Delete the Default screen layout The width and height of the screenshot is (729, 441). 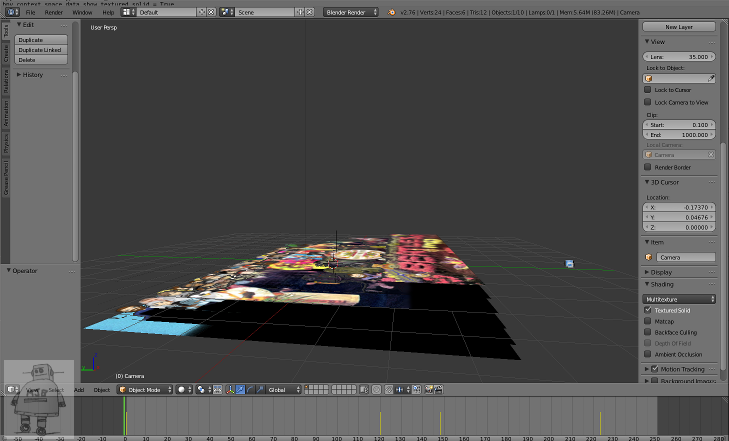coord(211,12)
